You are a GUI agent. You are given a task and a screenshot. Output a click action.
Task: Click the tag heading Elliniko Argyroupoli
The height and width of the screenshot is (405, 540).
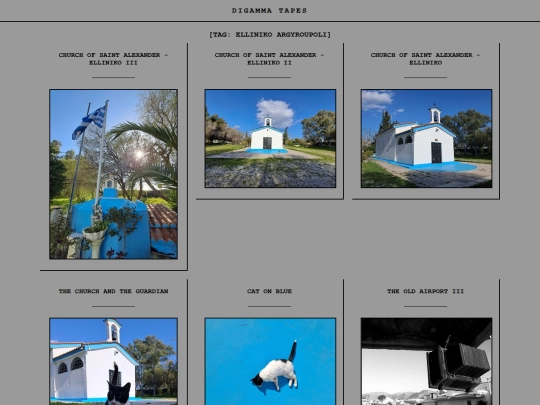(x=270, y=34)
